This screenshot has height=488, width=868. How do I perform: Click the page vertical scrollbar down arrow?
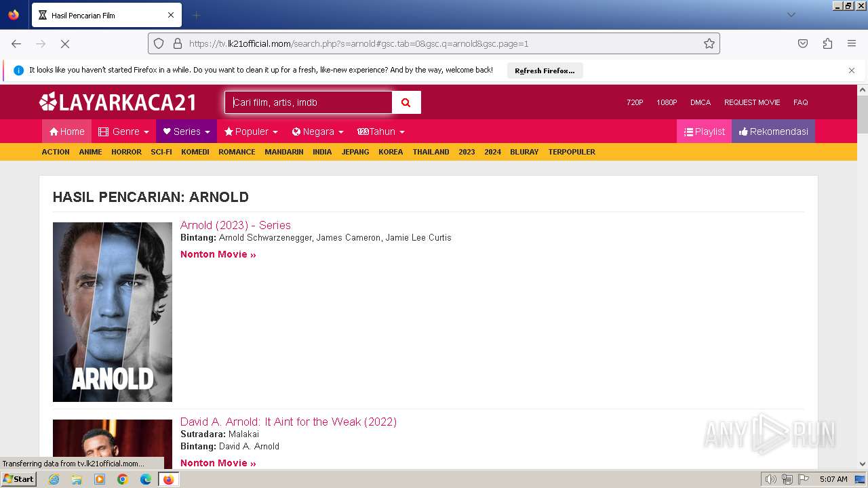pos(863,464)
